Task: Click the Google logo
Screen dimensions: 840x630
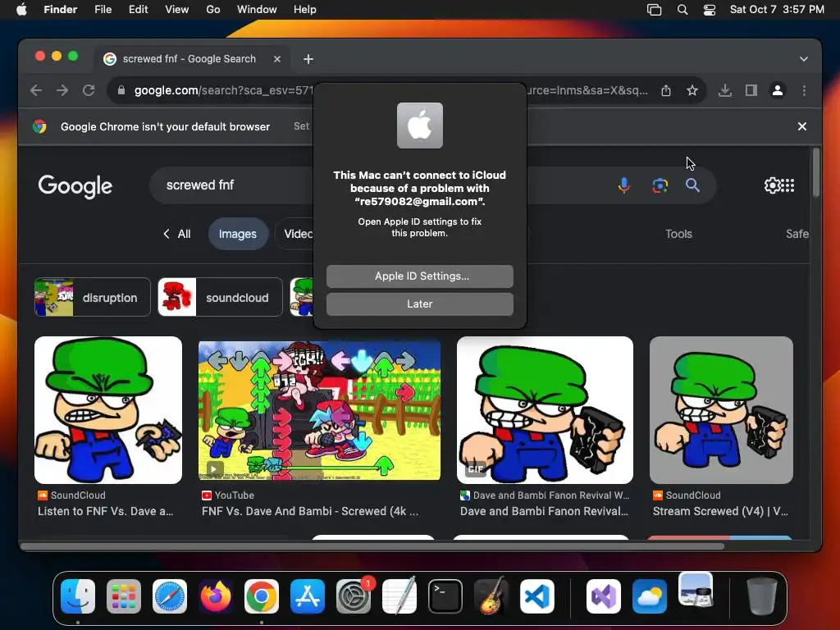Action: coord(75,186)
